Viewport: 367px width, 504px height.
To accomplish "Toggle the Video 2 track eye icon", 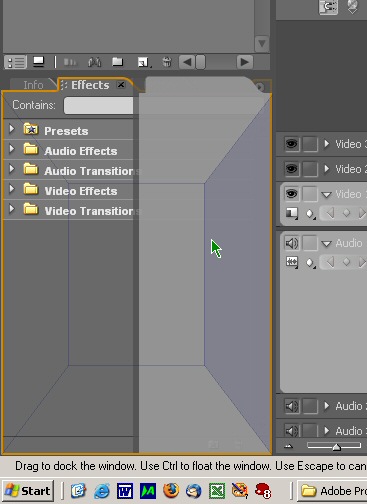I will tap(291, 169).
